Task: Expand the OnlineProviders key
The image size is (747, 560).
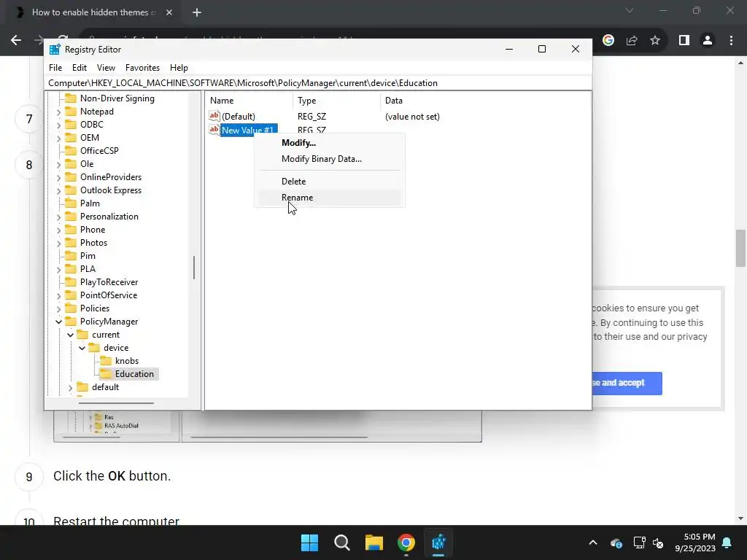Action: point(58,178)
